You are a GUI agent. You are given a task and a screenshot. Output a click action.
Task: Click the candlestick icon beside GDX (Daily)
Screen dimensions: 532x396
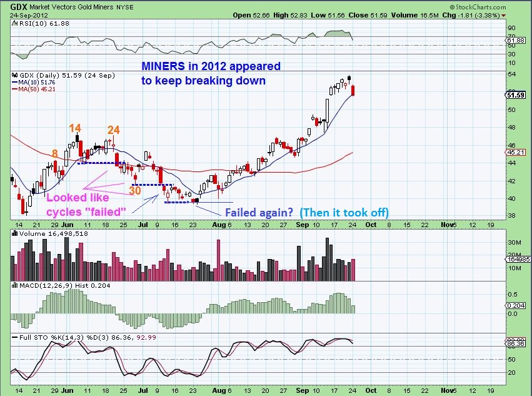(14, 76)
